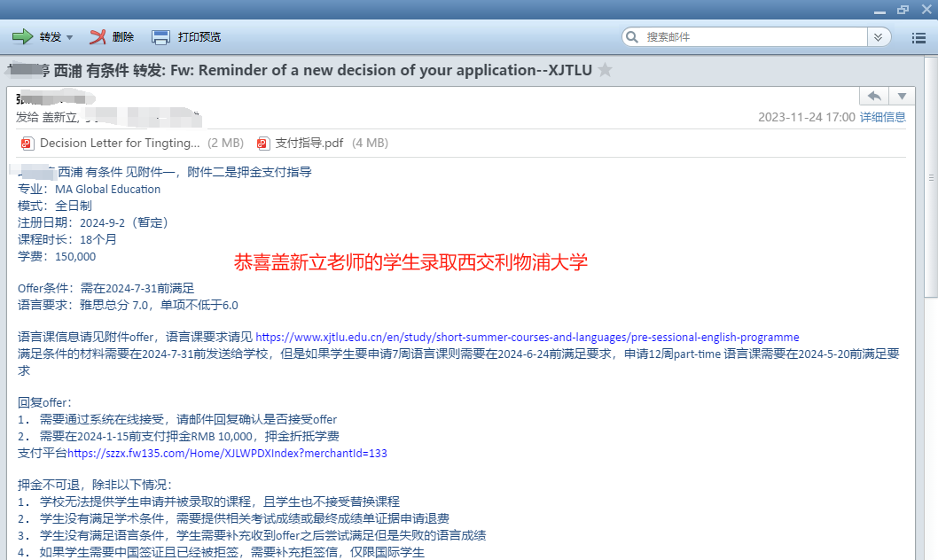Expand advanced search options chevron
The height and width of the screenshot is (560, 938).
[x=878, y=37]
